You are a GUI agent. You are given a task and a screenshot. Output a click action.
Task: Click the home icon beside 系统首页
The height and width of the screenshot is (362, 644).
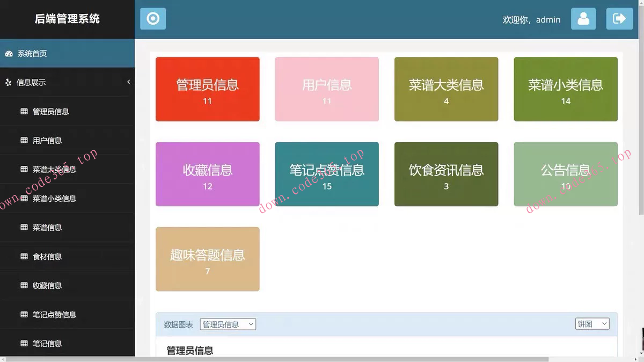coord(9,53)
